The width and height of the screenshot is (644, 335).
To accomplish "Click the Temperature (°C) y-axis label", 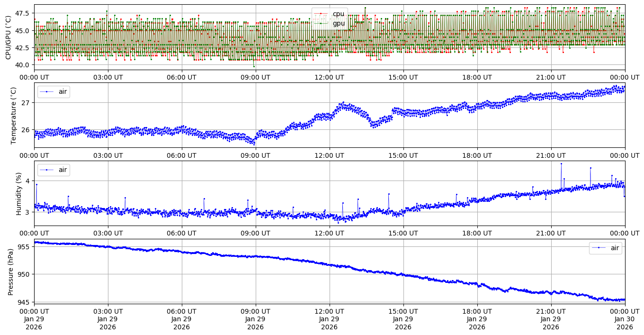I will (13, 115).
